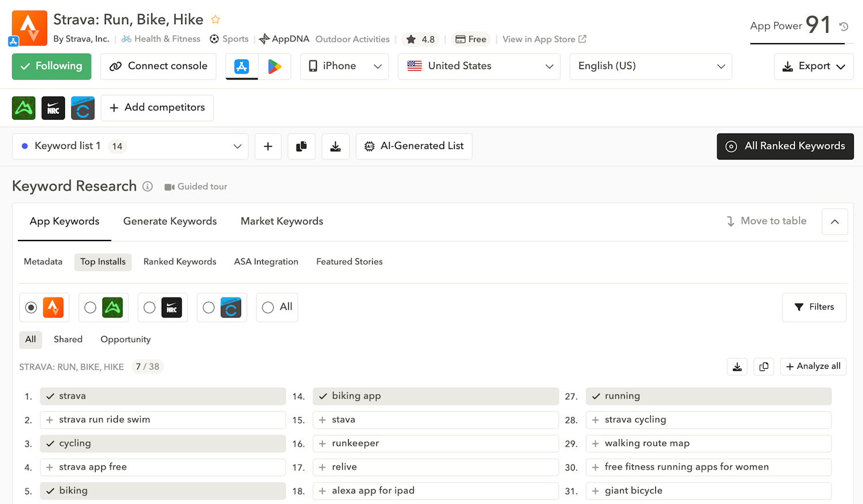Expand the Keyword list 1 dropdown

(x=130, y=147)
